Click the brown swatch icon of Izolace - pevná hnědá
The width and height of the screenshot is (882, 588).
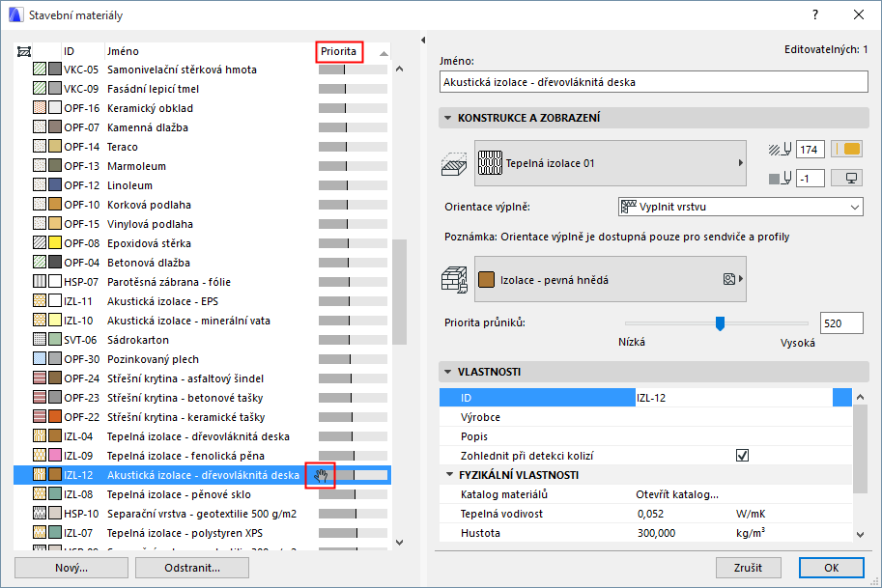486,279
